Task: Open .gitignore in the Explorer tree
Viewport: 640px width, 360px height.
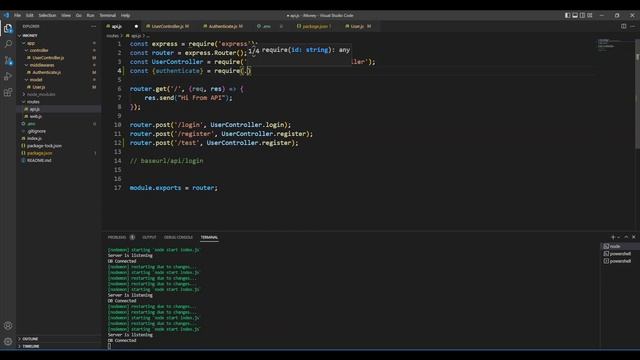Action: pyautogui.click(x=36, y=131)
